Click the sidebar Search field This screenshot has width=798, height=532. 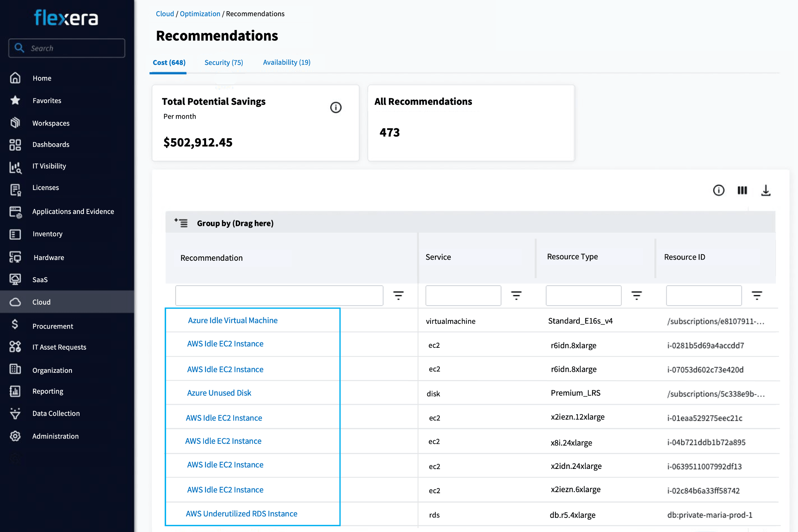click(x=67, y=48)
